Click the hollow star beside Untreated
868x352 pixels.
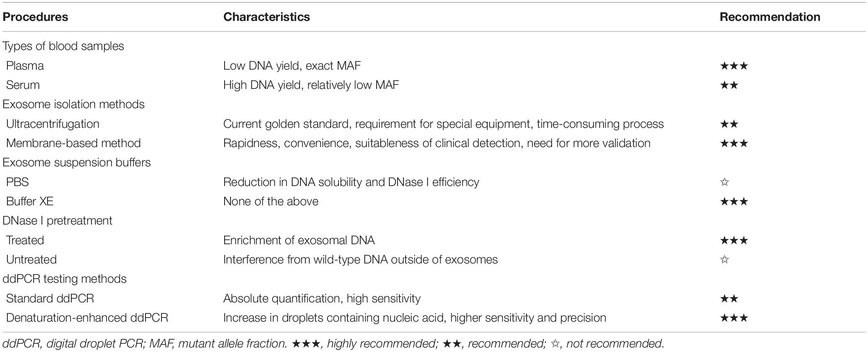[x=725, y=259]
